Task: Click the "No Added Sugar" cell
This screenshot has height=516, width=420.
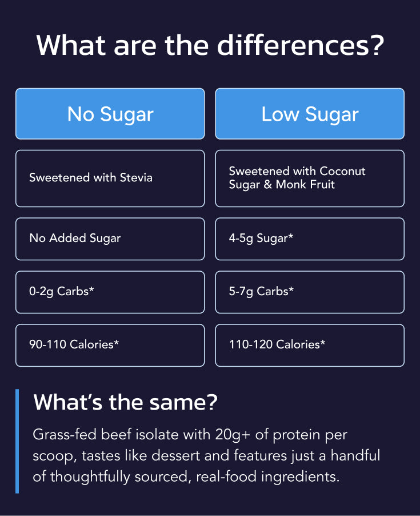Action: pos(110,239)
